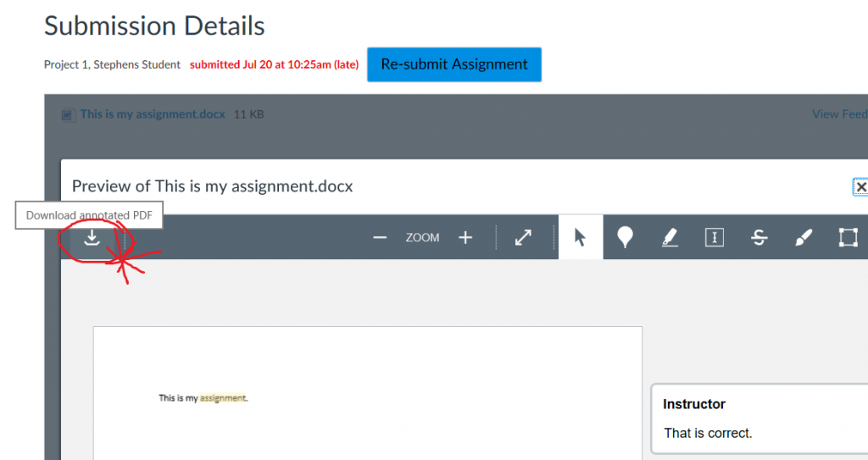Choose the point annotation pin tool
Viewport: 868px width, 460px height.
pos(625,238)
